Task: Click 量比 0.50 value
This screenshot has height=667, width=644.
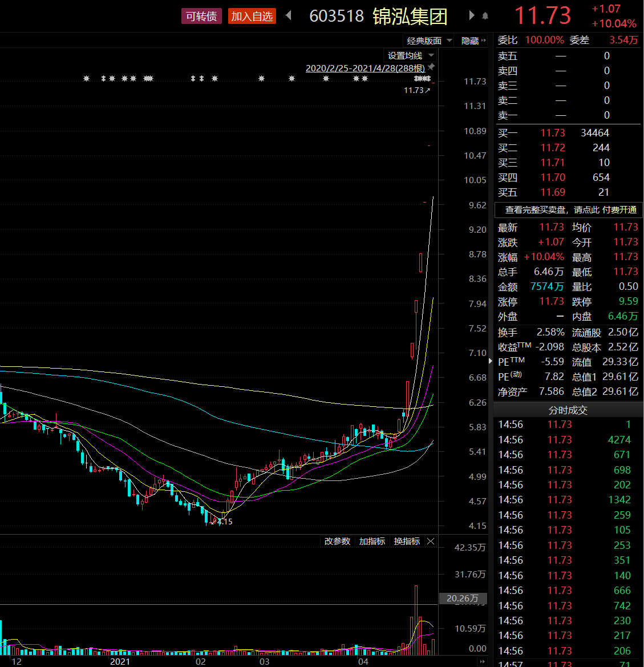Action: [x=628, y=286]
